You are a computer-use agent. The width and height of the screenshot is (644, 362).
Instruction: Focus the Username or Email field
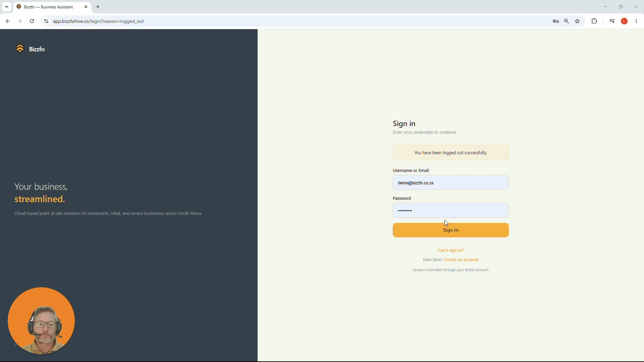coord(451,183)
